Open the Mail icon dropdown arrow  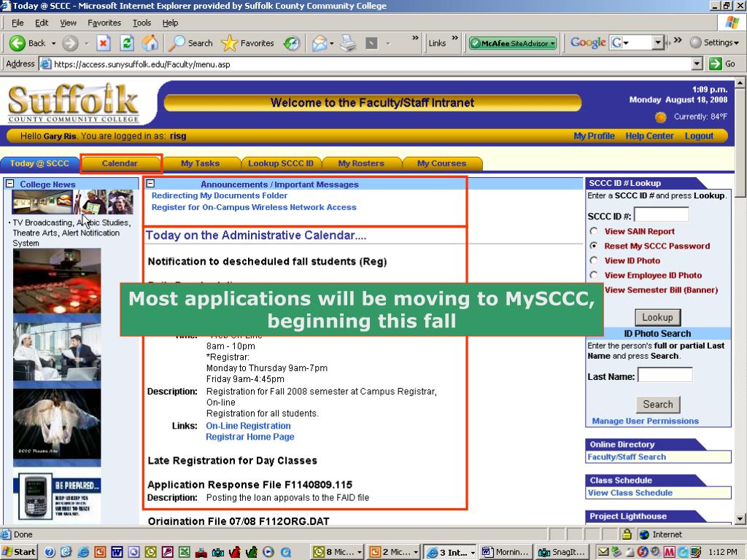point(331,43)
